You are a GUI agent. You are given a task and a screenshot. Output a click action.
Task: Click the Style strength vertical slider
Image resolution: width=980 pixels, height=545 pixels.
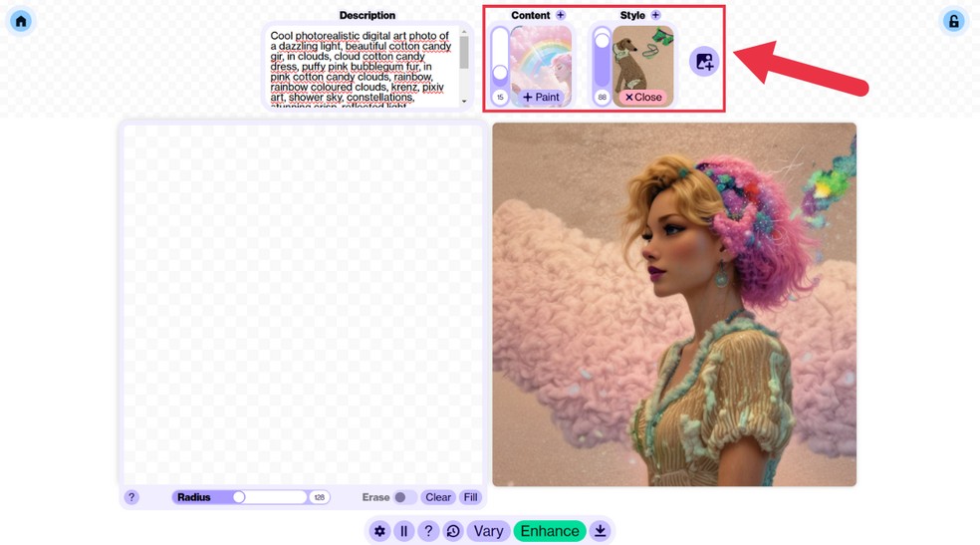point(602,58)
